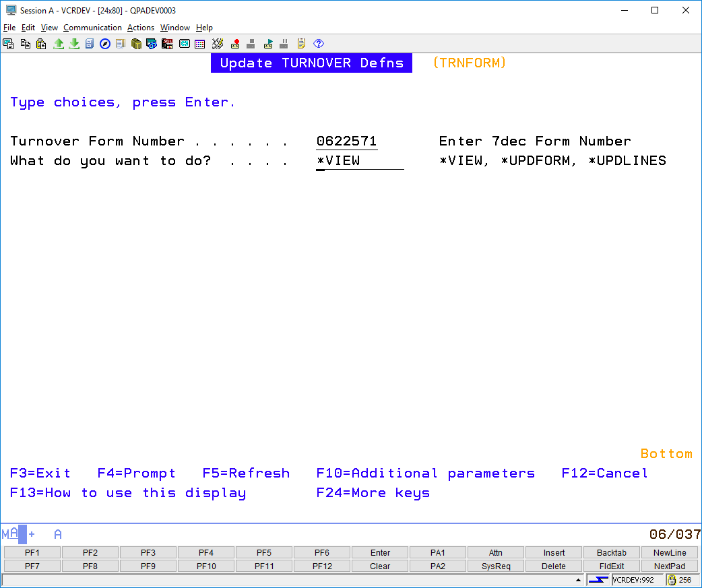Launch the SQL scripts icon

(168, 44)
